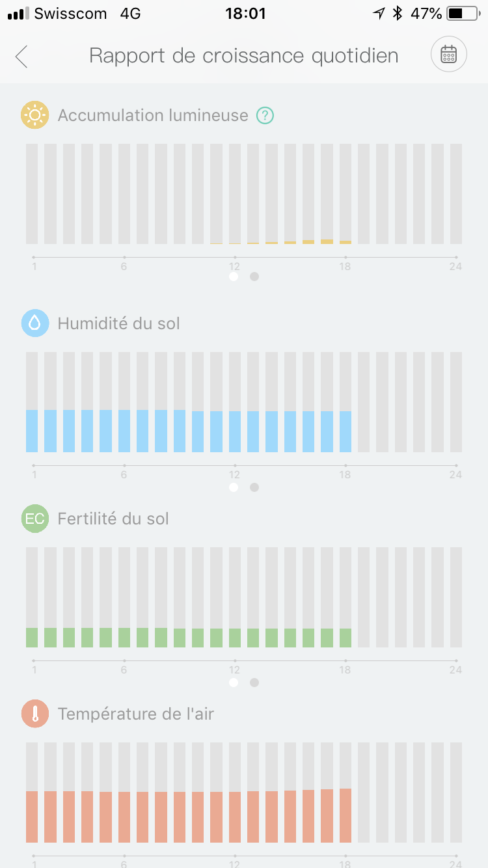Tap the tallest yellow light bar
Screen dimensions: 488x868
[x=327, y=241]
